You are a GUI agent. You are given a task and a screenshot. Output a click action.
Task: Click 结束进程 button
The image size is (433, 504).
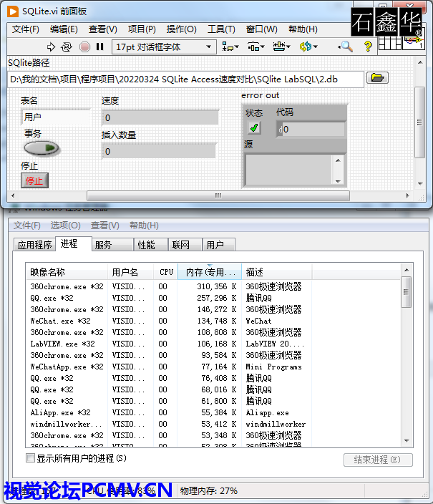pos(378,460)
